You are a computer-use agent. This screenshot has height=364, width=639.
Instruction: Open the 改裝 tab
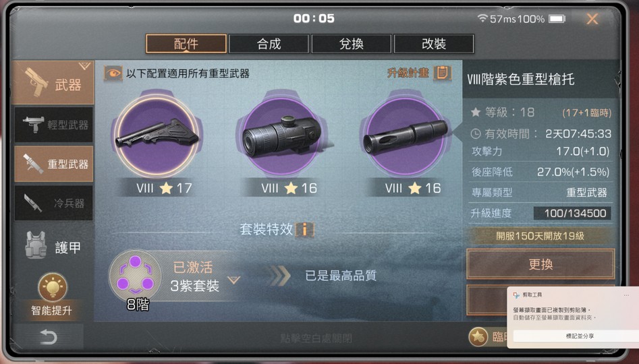coord(434,44)
